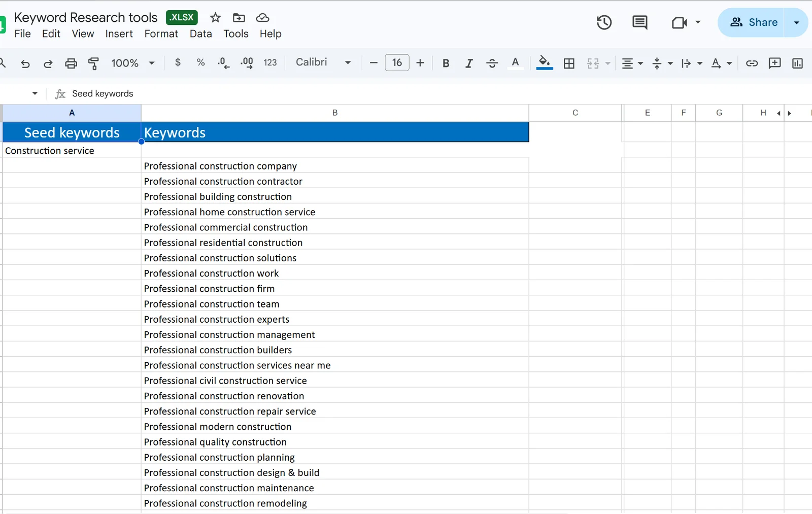Click the .XLSX file format badge

pos(182,17)
